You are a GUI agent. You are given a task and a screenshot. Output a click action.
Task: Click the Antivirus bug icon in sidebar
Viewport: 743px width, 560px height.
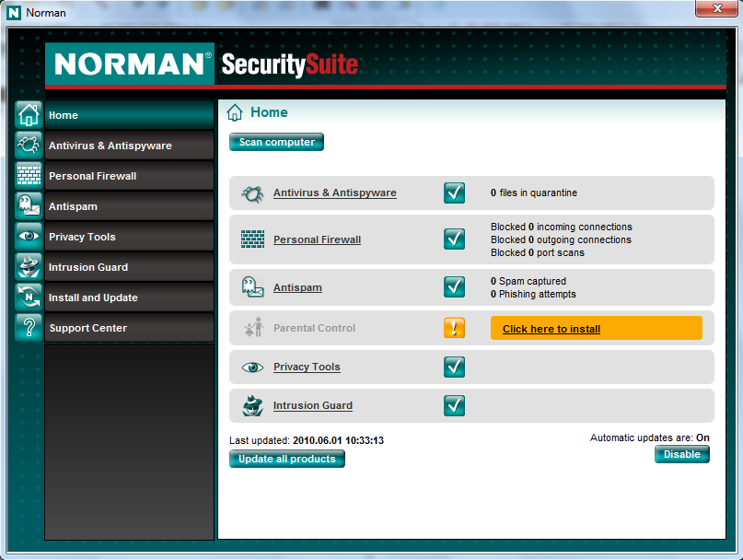(29, 146)
